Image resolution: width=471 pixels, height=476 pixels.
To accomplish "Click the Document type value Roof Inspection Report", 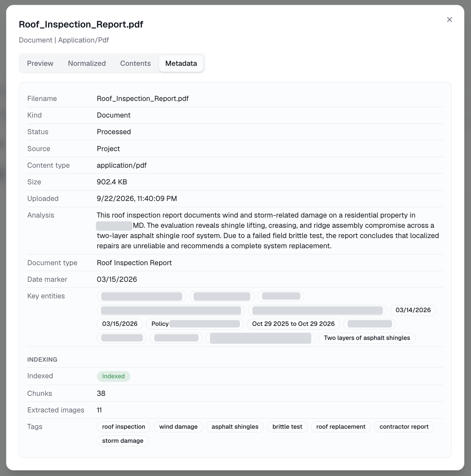I will [134, 263].
